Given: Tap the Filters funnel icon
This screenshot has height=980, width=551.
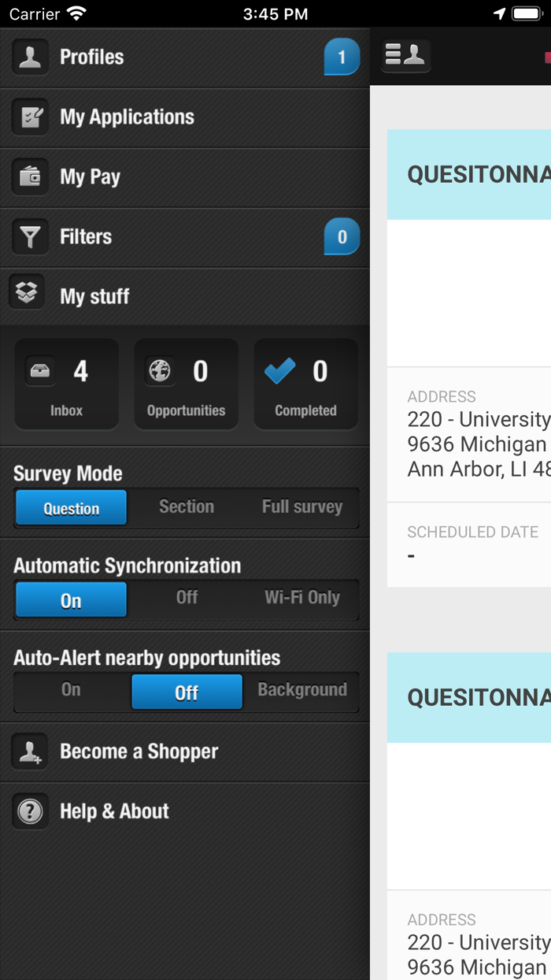Looking at the screenshot, I should tap(30, 236).
